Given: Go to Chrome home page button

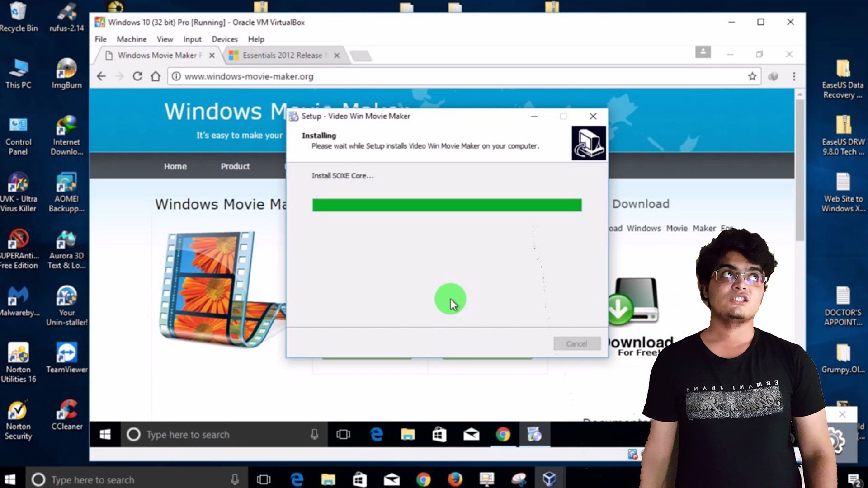Looking at the screenshot, I should tap(156, 76).
